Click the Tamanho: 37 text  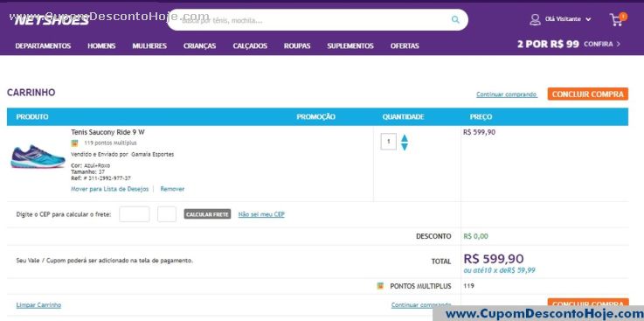88,171
